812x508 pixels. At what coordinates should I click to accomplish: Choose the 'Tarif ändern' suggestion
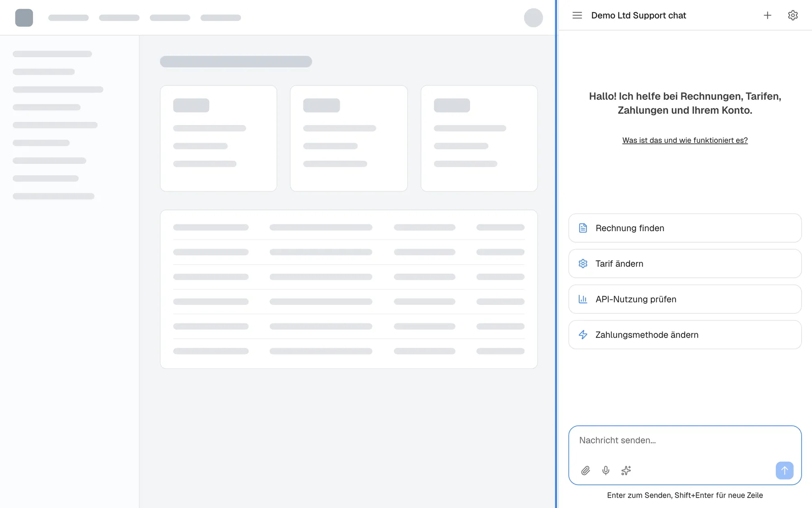click(685, 264)
